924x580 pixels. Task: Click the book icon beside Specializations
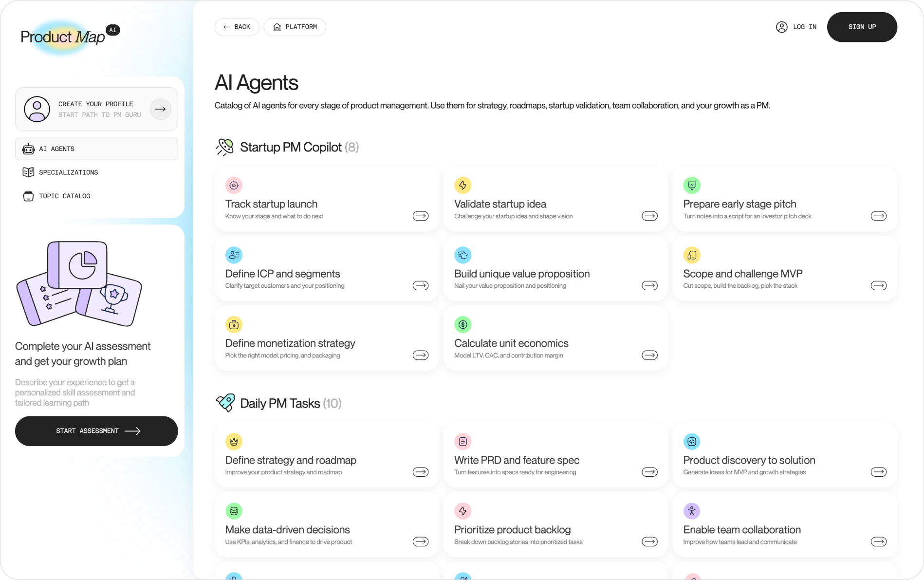(x=28, y=172)
